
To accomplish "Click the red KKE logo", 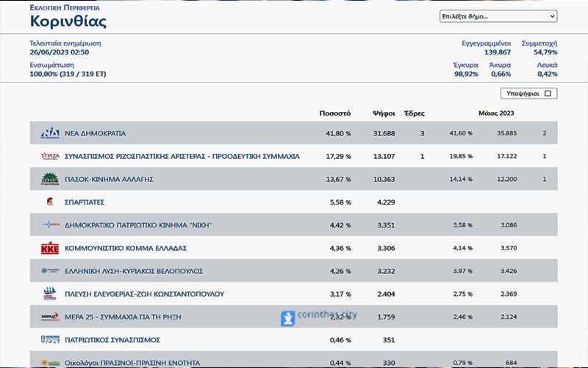I will tap(50, 248).
